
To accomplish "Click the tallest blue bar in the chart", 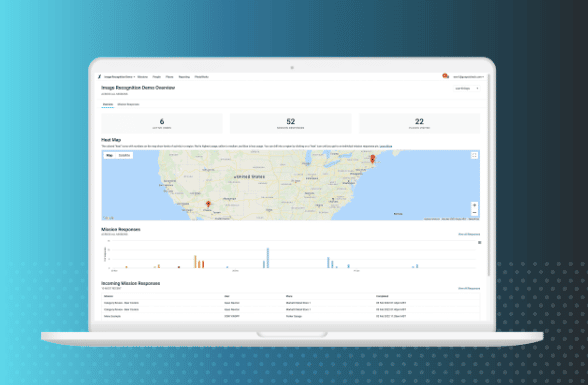I will (268, 258).
